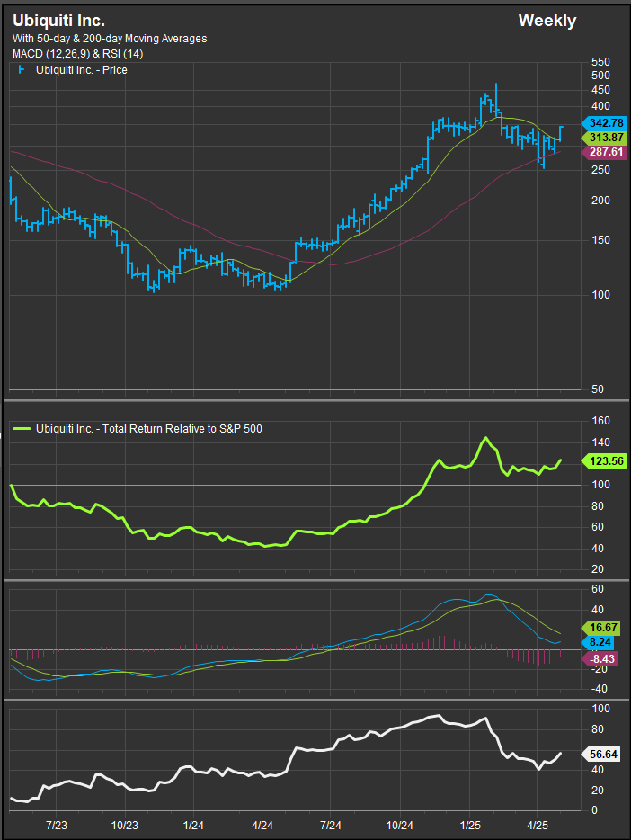Click the 4/25 date axis label
The width and height of the screenshot is (631, 840).
click(x=538, y=826)
